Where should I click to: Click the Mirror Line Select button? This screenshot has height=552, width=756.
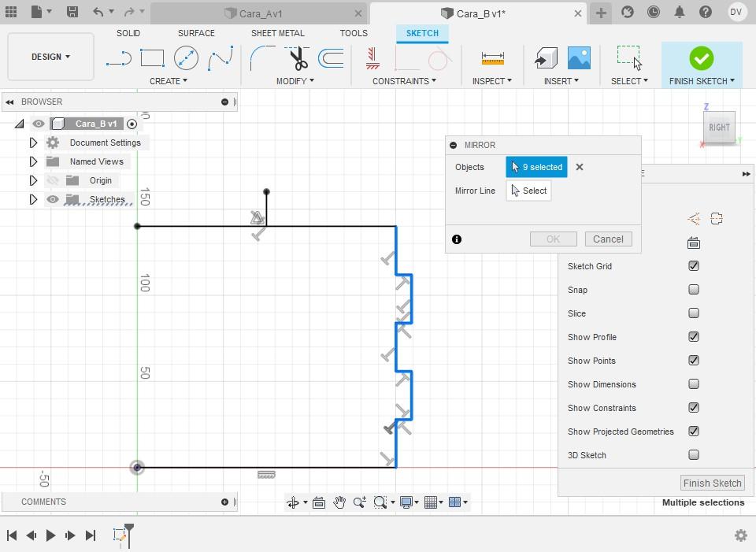[x=529, y=191]
